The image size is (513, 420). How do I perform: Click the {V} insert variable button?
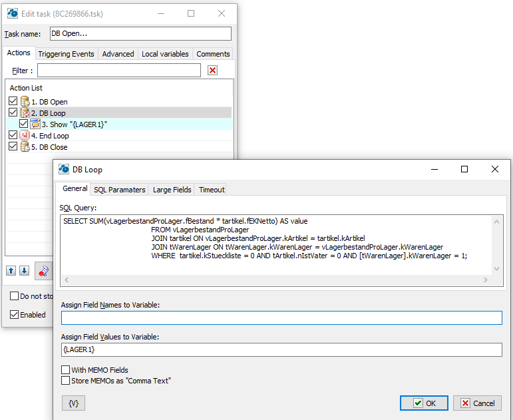point(73,403)
